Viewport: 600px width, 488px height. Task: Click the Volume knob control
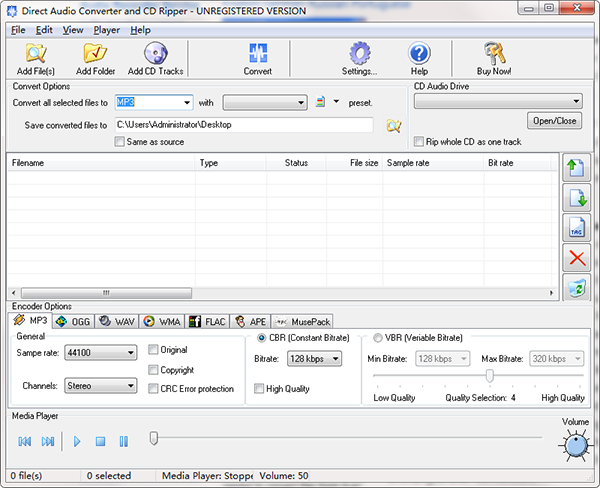click(576, 445)
